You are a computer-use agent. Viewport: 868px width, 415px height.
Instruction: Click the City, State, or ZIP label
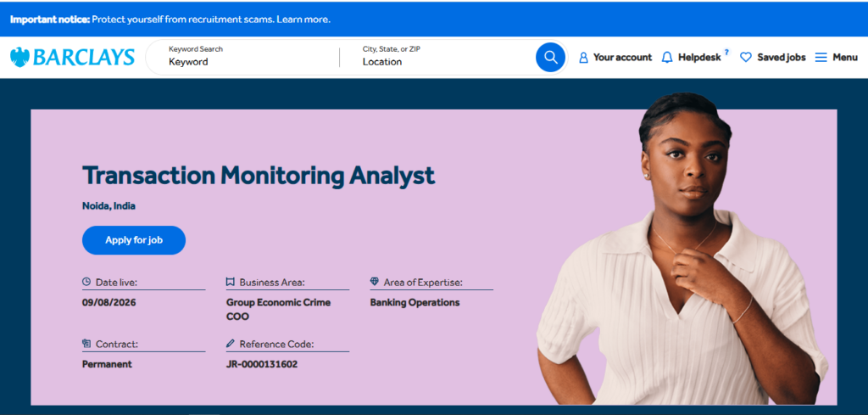[x=392, y=48]
